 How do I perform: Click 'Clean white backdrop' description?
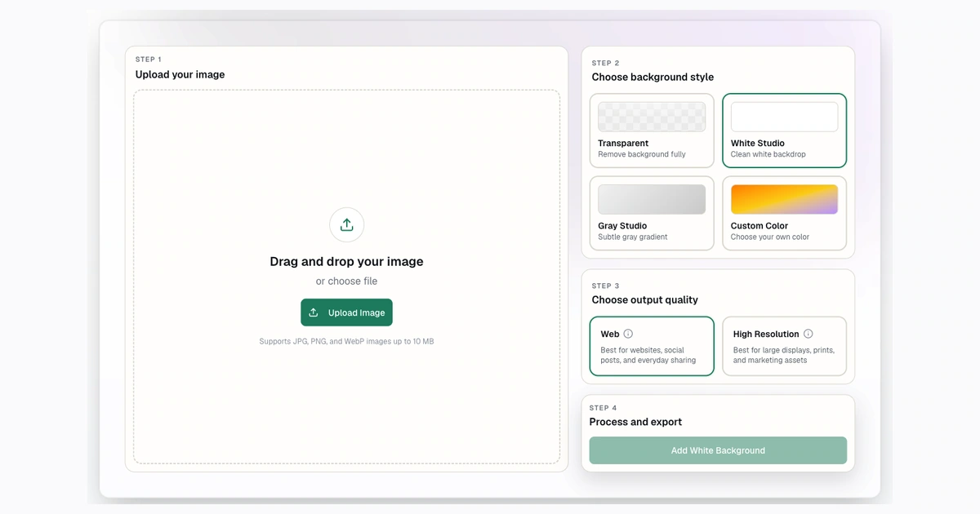(768, 154)
